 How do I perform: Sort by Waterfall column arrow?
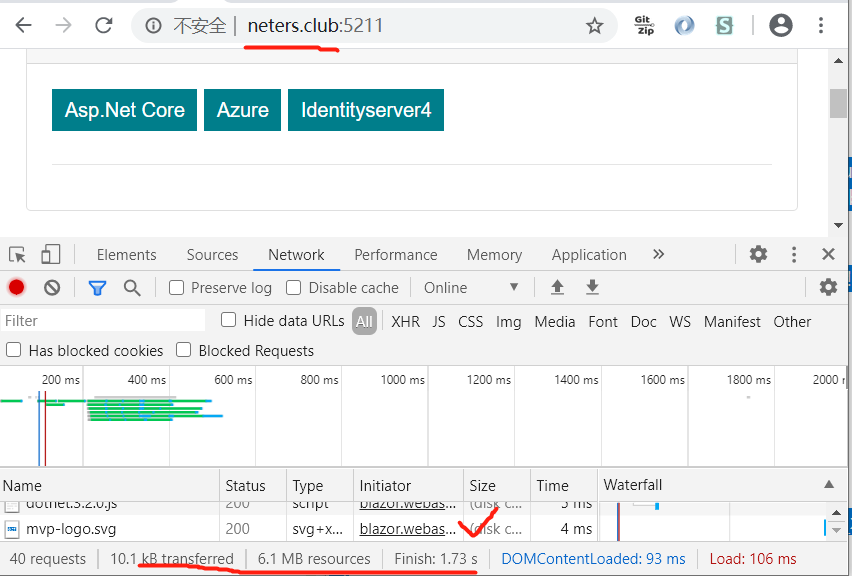[829, 484]
